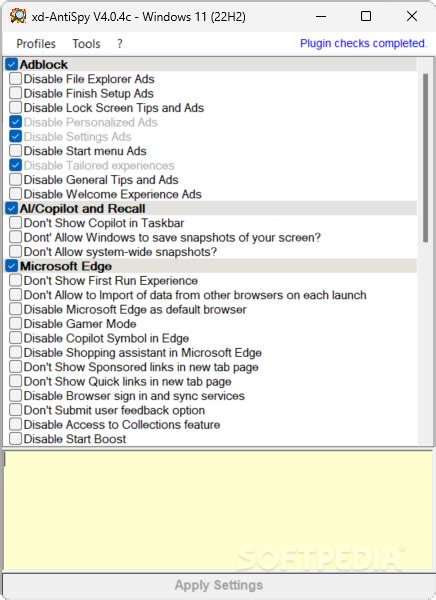The height and width of the screenshot is (600, 436).
Task: Open the ? help menu
Action: click(120, 44)
